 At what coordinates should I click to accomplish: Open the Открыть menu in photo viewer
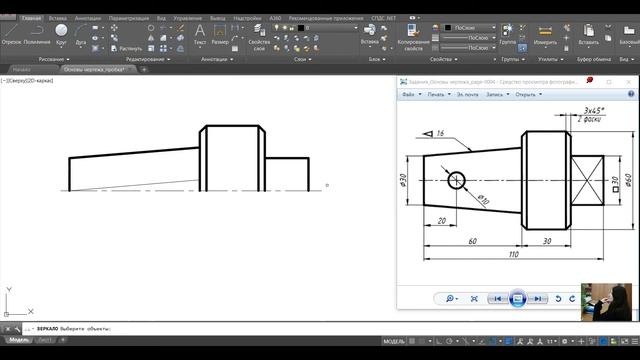pos(528,94)
